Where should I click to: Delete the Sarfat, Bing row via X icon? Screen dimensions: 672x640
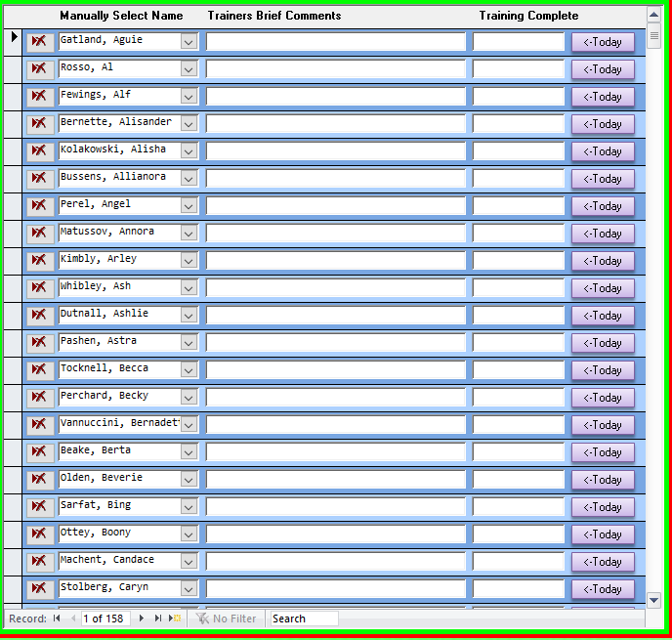pyautogui.click(x=40, y=507)
